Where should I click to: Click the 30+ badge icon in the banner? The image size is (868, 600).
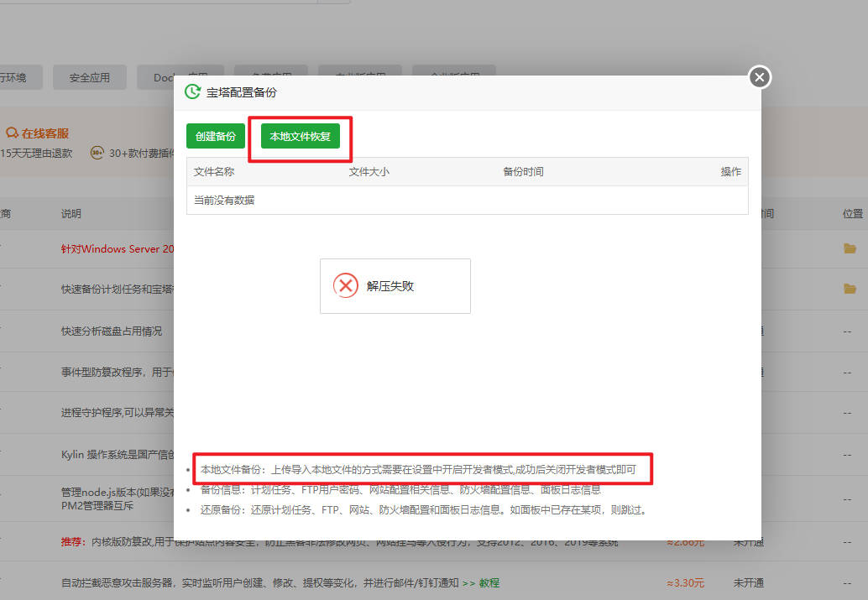[x=97, y=153]
